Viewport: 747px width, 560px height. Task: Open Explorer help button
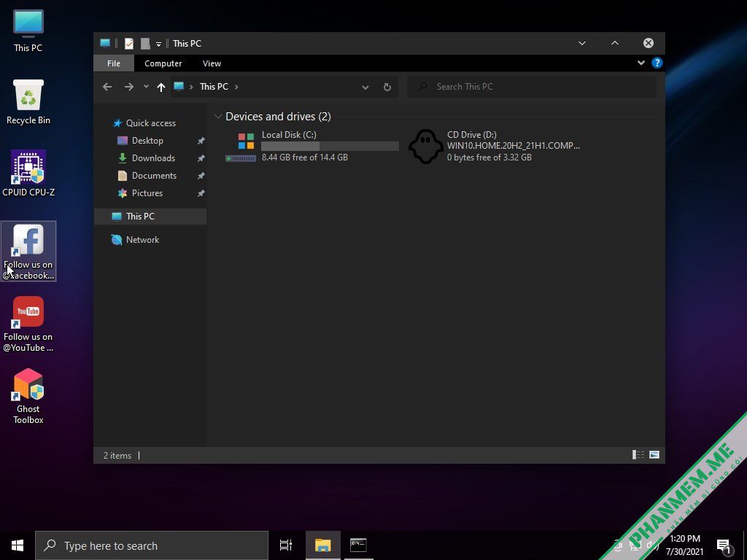point(657,63)
